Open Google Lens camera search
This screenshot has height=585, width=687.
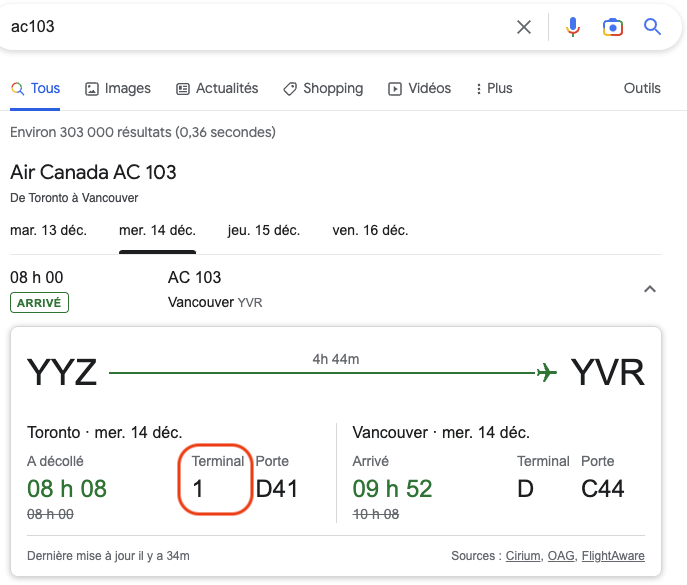click(x=613, y=27)
